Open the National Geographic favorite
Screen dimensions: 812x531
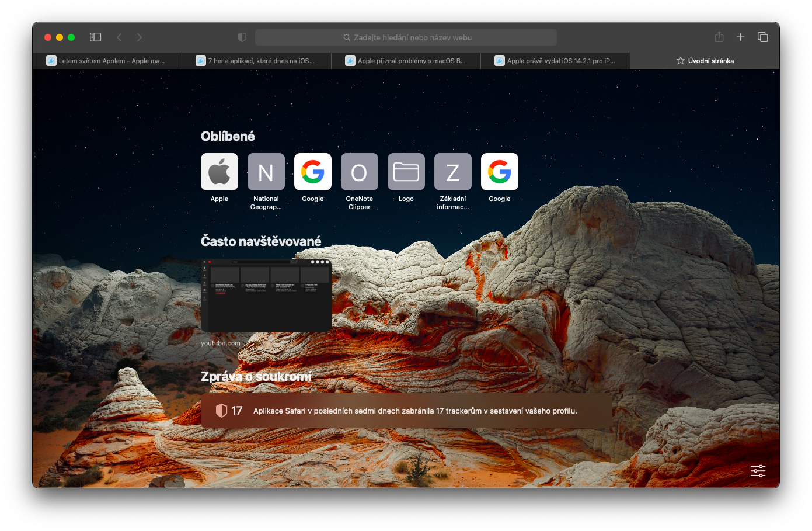coord(266,172)
